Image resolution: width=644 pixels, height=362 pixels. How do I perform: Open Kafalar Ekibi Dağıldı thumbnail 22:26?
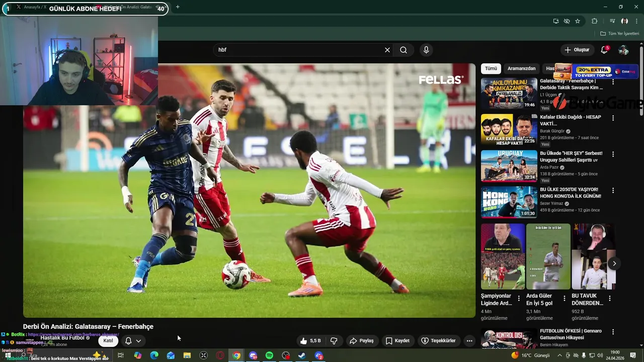click(509, 130)
